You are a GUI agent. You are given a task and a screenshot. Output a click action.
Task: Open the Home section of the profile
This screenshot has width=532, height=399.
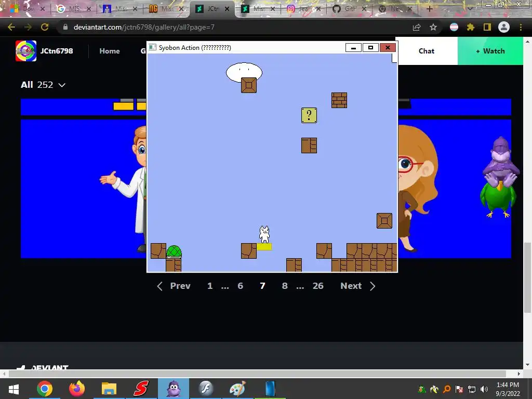(110, 51)
